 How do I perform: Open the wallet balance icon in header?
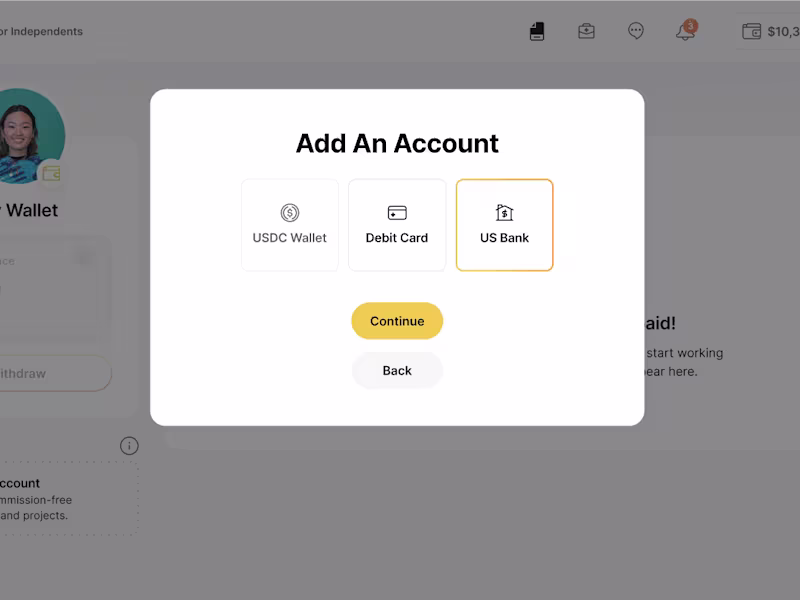pyautogui.click(x=752, y=31)
